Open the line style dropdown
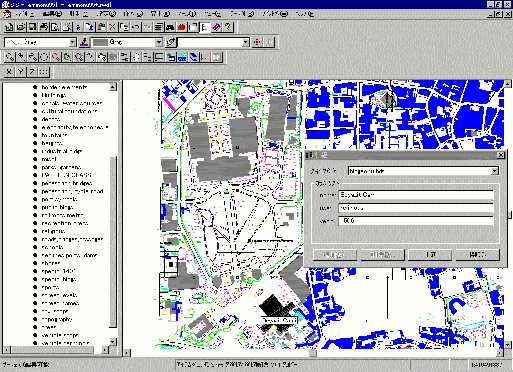 pyautogui.click(x=73, y=42)
